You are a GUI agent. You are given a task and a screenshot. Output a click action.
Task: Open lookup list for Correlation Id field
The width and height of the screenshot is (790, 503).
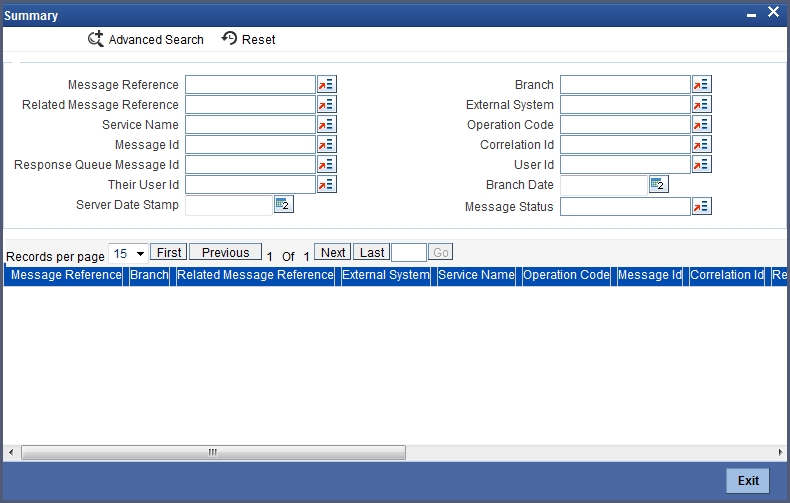701,145
